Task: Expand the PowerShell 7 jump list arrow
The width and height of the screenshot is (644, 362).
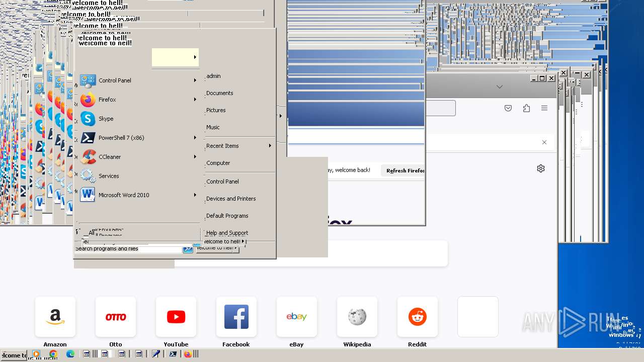Action: [195, 138]
